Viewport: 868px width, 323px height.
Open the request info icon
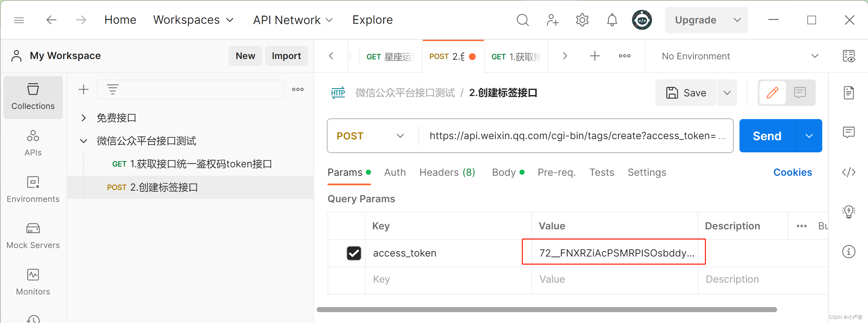[849, 252]
